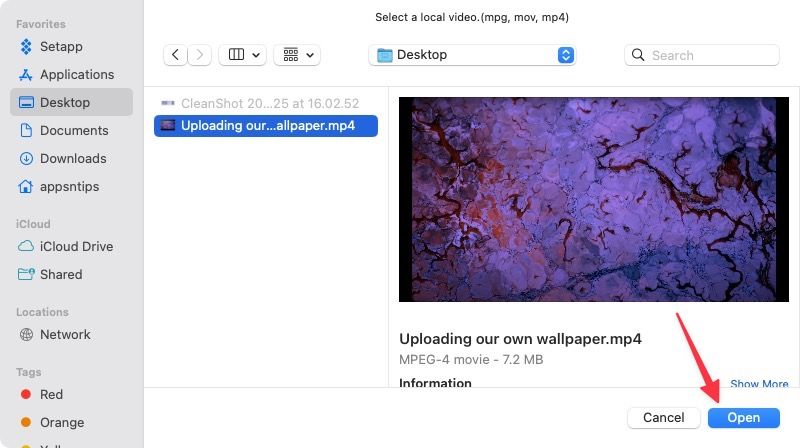The image size is (800, 448).
Task: Select Network under Locations
Action: [71, 334]
